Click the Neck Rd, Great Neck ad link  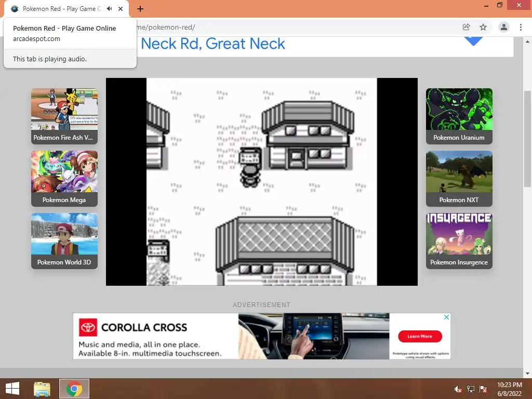point(212,44)
